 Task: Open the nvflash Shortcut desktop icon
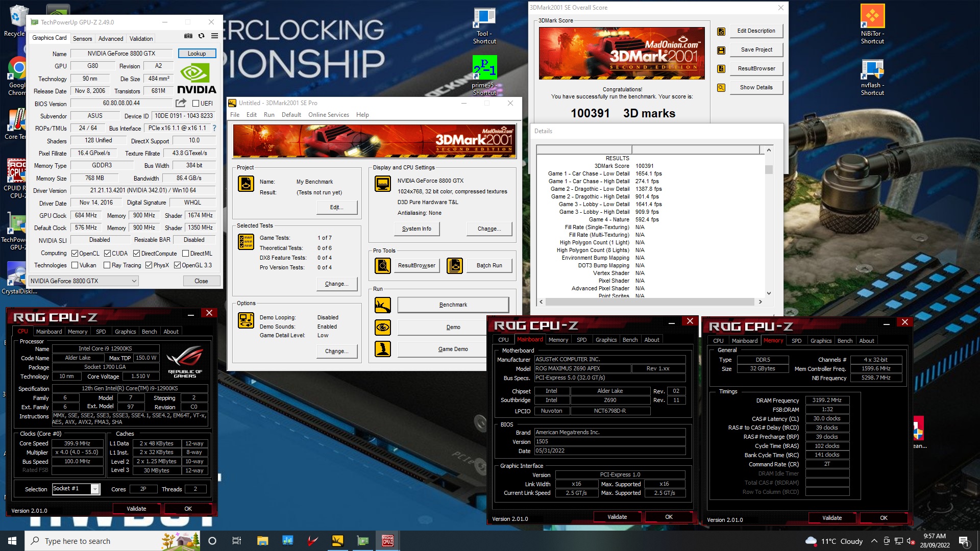pyautogui.click(x=872, y=77)
